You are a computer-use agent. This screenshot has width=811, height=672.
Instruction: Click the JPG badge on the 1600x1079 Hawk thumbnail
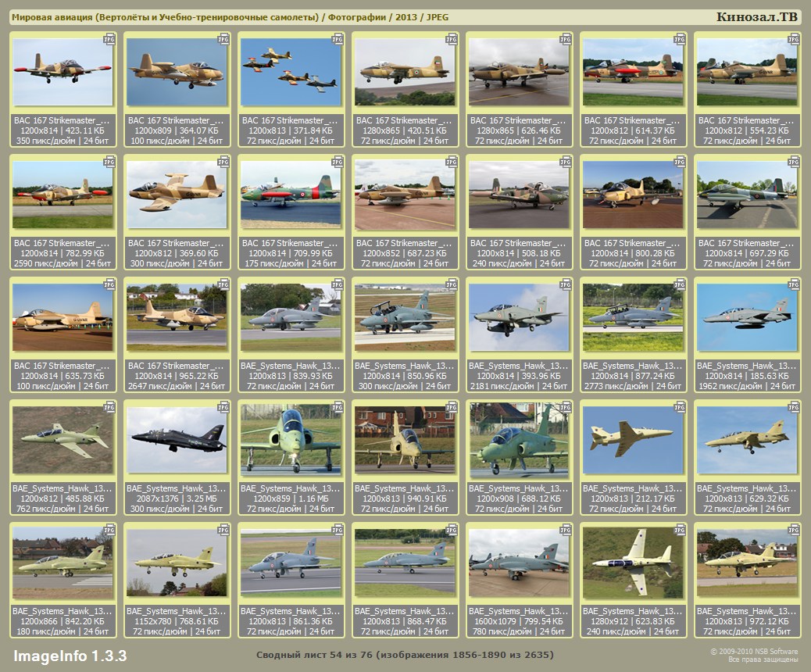pos(566,529)
